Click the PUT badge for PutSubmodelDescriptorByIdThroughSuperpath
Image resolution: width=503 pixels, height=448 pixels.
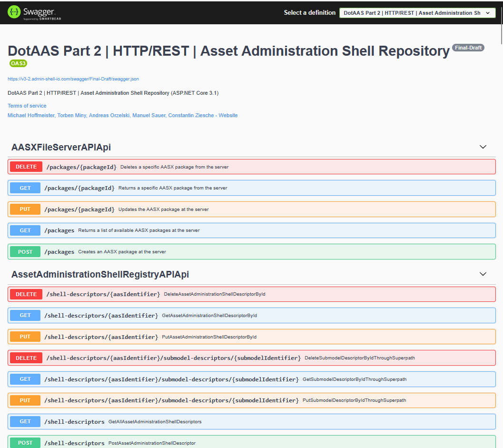pos(25,400)
